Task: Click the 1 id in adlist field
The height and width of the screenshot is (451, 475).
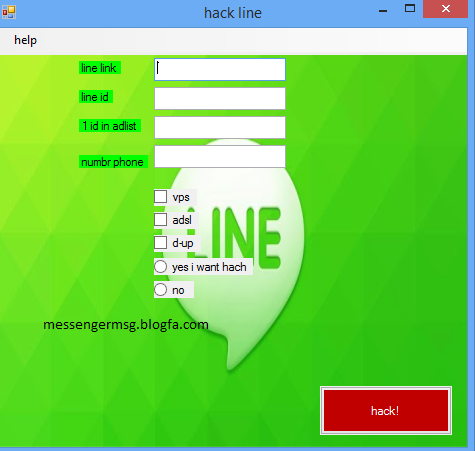Action: tap(220, 127)
